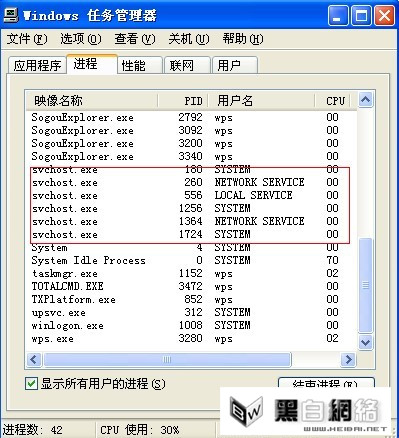The height and width of the screenshot is (438, 399).
Task: Sort by 映像名称 column header
Action: 92,100
